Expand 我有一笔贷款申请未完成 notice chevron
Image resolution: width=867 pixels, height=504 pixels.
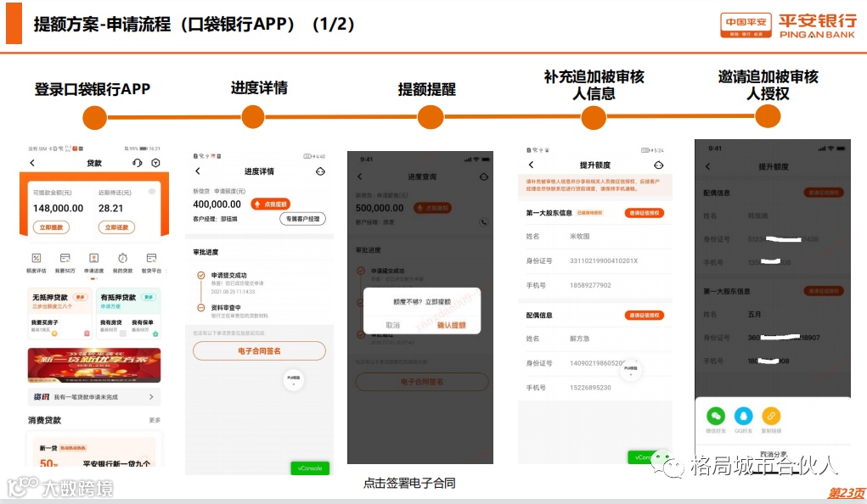(x=151, y=397)
